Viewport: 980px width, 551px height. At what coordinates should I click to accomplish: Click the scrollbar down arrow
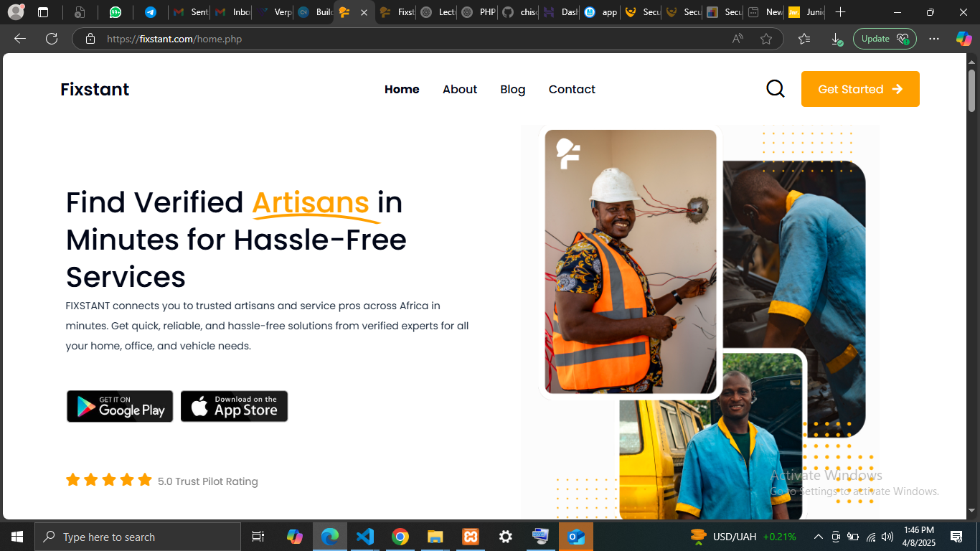[972, 511]
